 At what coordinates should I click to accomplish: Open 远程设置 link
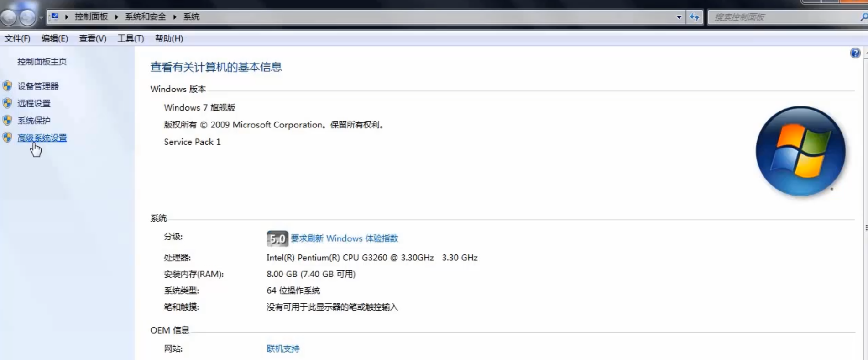34,103
